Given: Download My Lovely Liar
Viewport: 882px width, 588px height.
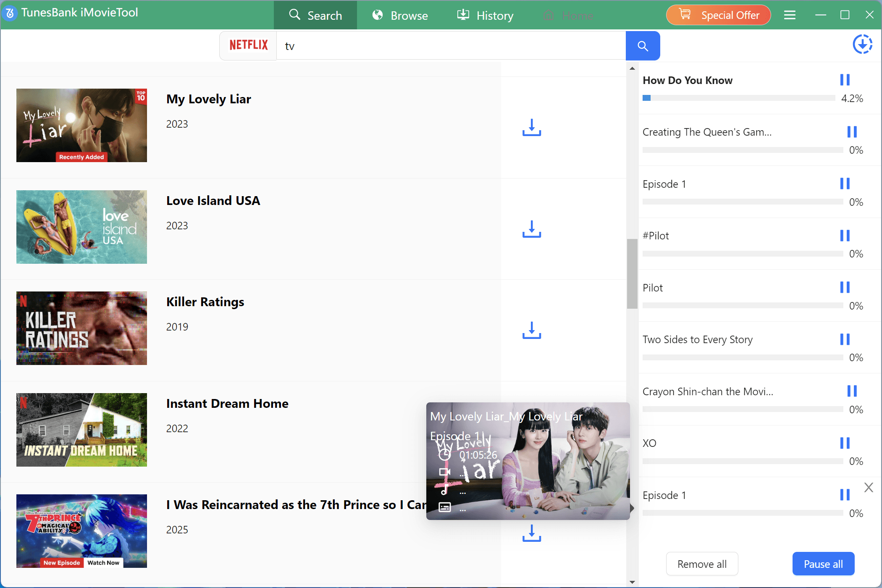Looking at the screenshot, I should (532, 127).
